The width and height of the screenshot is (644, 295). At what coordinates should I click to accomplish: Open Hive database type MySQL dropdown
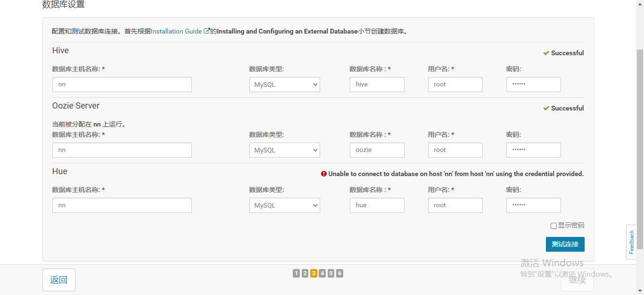[285, 84]
